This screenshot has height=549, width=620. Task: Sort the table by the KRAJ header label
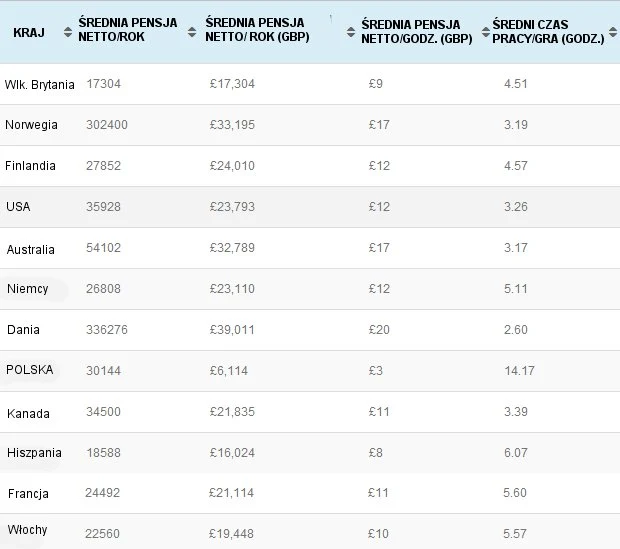[28, 33]
